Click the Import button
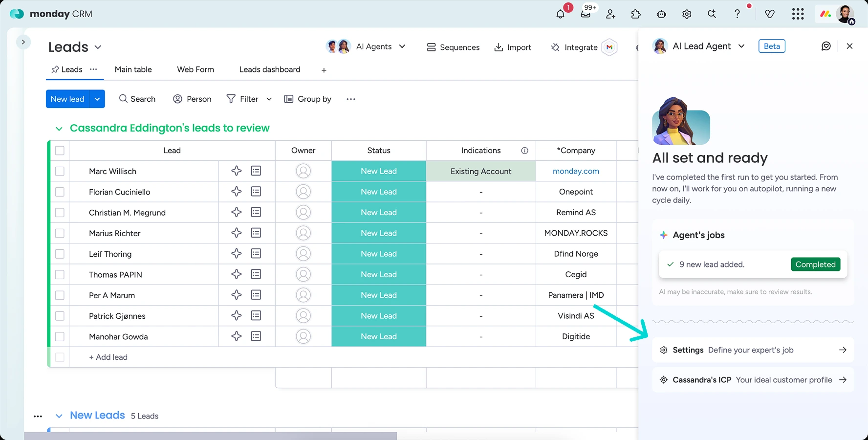This screenshot has width=868, height=440. [513, 47]
